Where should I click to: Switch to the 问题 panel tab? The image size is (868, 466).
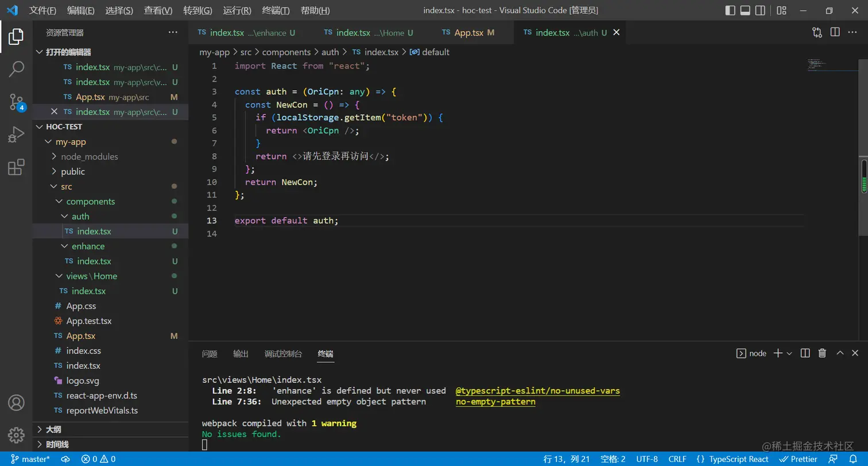210,353
